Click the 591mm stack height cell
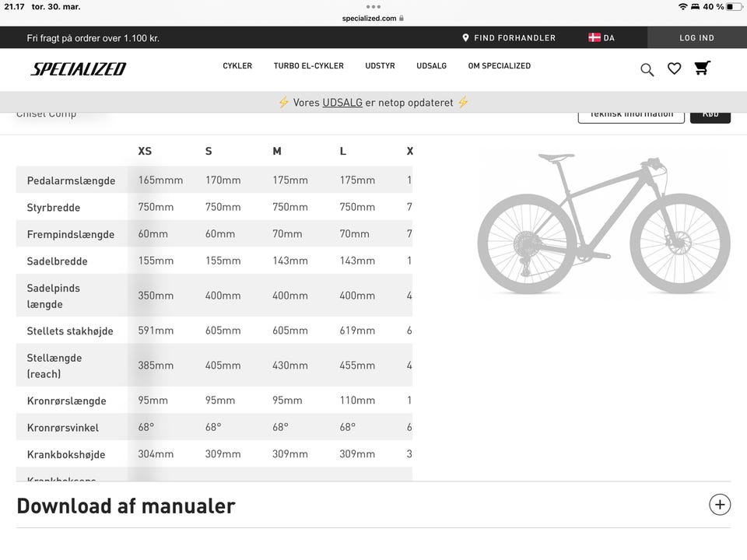Image resolution: width=747 pixels, height=560 pixels. point(156,331)
